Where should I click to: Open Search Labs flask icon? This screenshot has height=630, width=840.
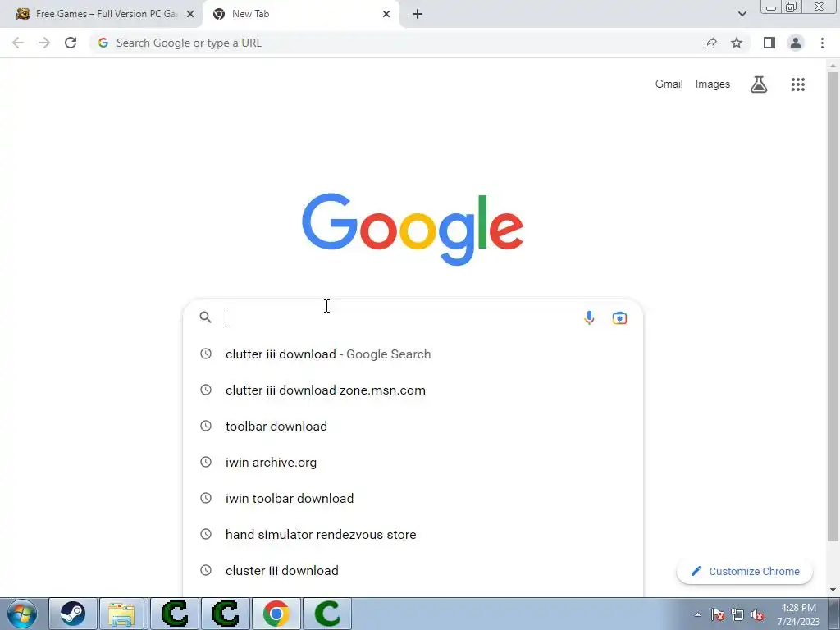(x=759, y=84)
